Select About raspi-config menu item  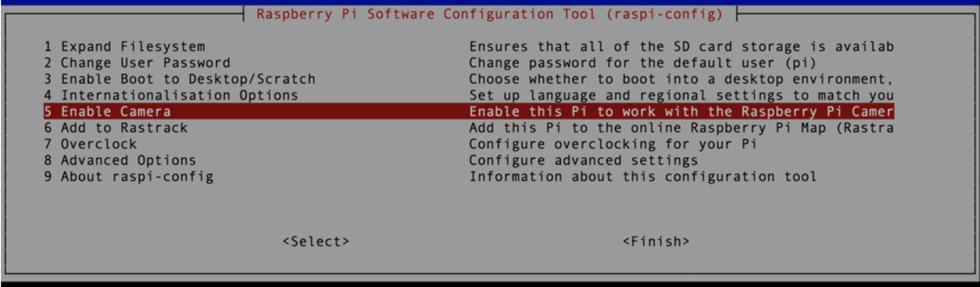coord(129,176)
